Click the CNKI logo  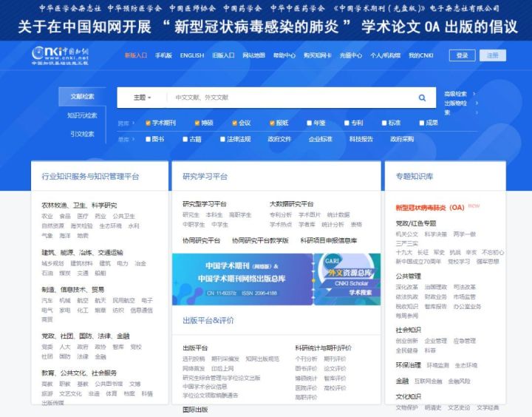click(x=60, y=55)
